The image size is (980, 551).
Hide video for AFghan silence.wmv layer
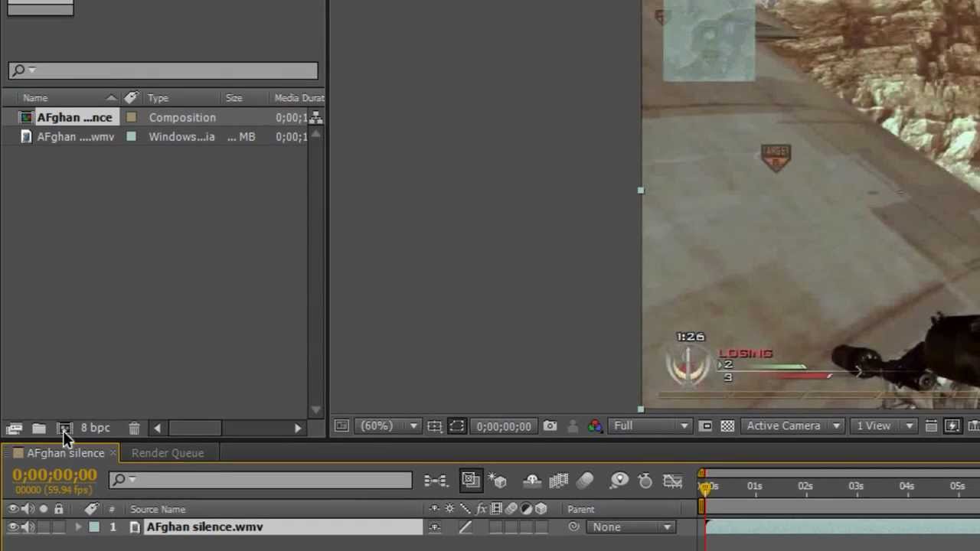(13, 527)
